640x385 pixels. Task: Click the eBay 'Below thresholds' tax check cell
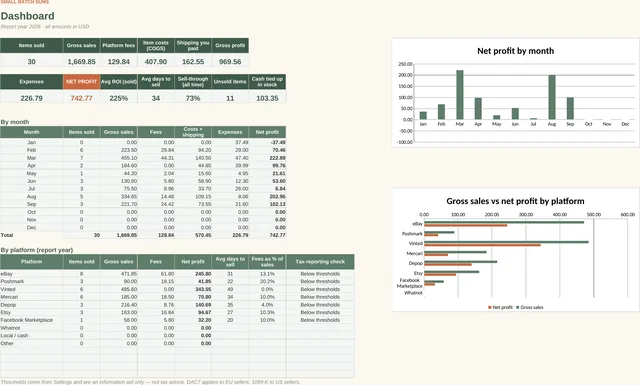(320, 274)
